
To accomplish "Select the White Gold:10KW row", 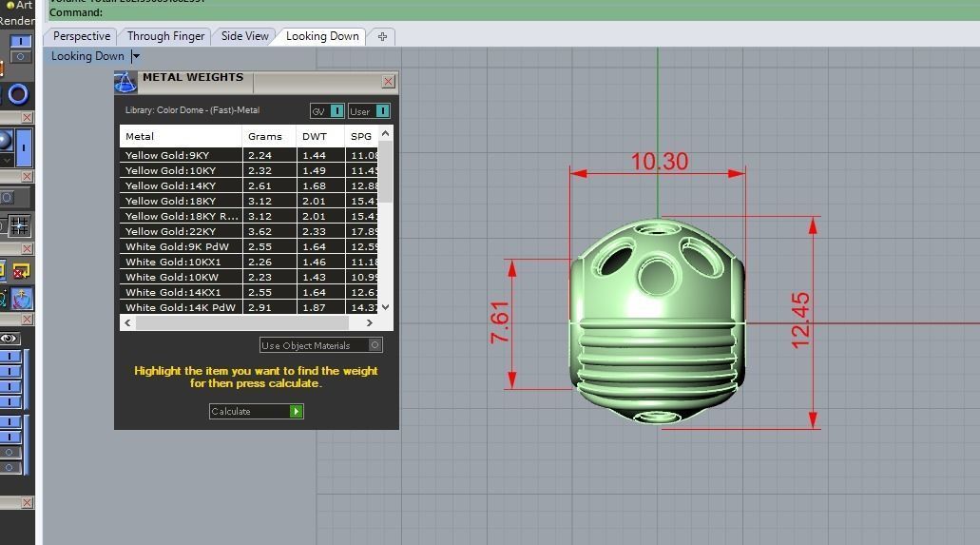I will pyautogui.click(x=249, y=277).
